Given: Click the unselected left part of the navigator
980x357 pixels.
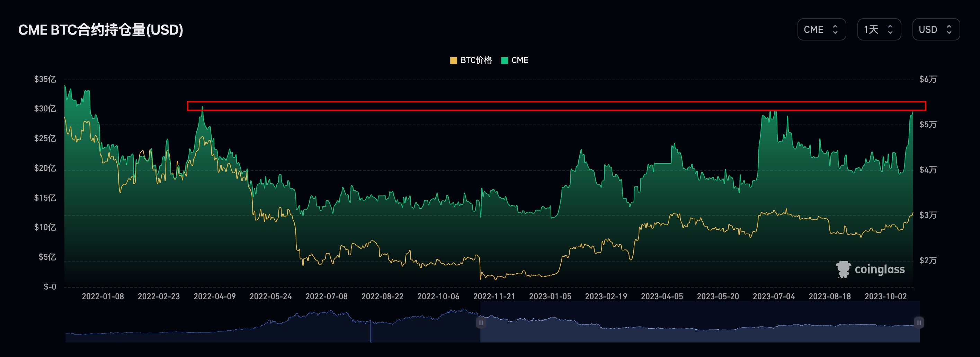Looking at the screenshot, I should [x=273, y=322].
